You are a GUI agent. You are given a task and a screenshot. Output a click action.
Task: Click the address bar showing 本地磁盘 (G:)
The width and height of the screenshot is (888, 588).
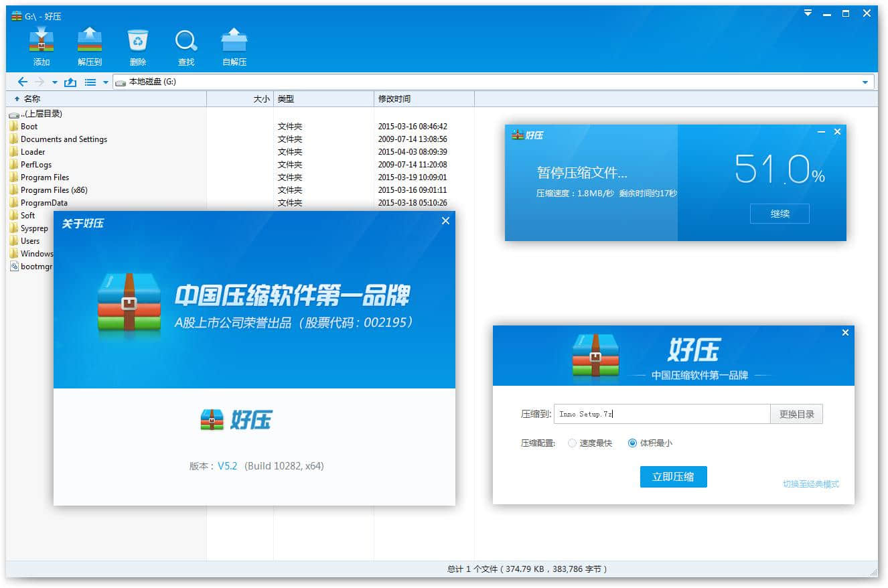click(x=493, y=82)
